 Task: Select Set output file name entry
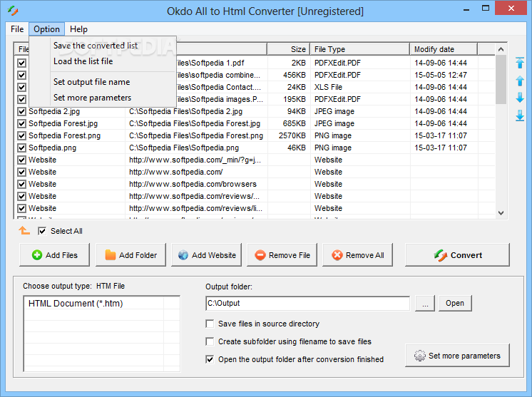pos(91,82)
